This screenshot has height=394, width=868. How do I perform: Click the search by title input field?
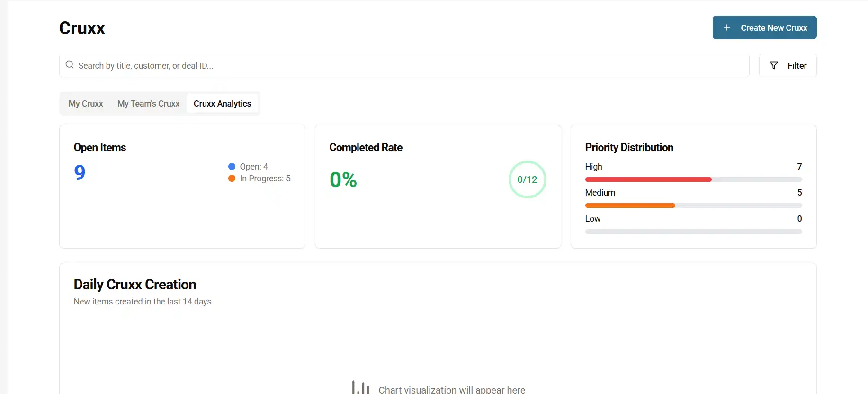click(407, 65)
